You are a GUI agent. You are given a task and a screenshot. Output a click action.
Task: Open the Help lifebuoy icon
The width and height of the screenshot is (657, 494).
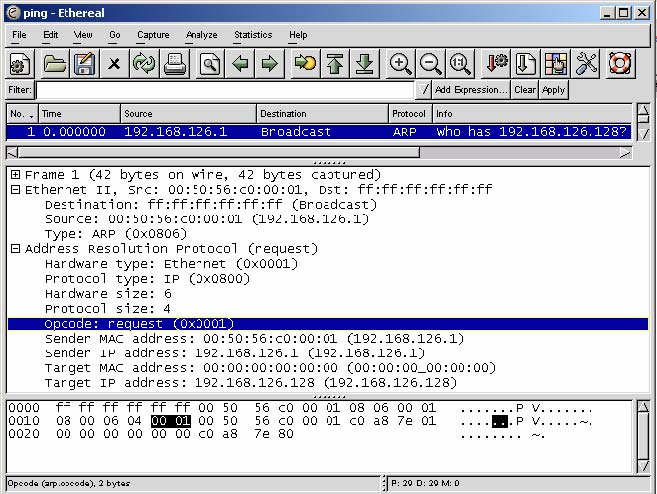coord(620,64)
